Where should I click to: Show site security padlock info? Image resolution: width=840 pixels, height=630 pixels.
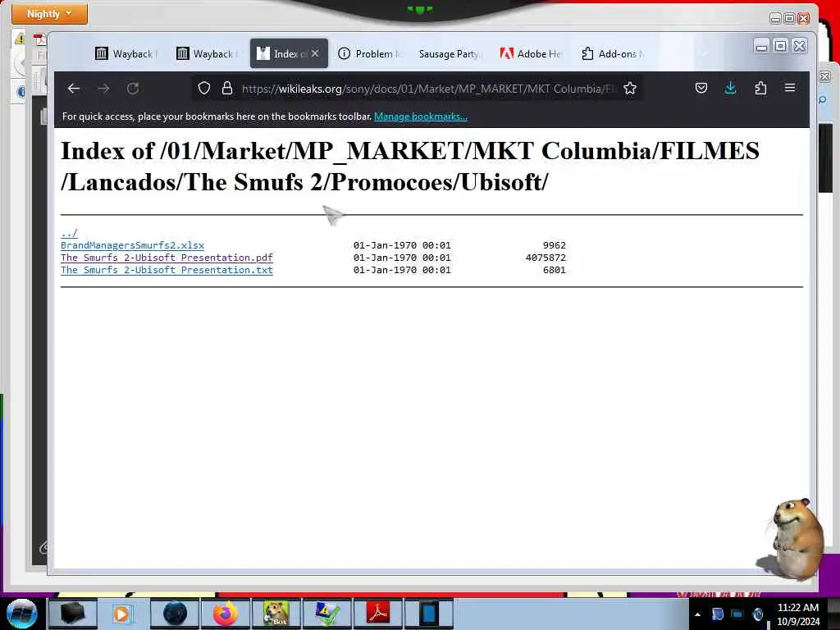pos(227,88)
